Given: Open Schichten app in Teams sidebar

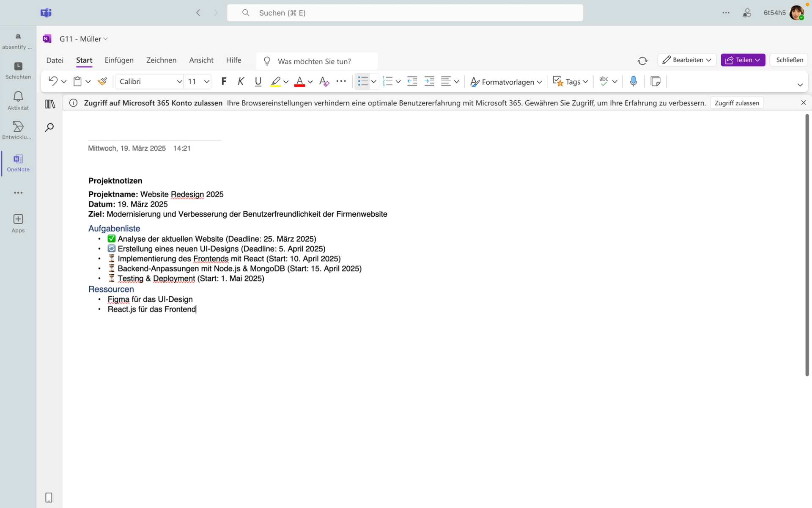Looking at the screenshot, I should (x=18, y=71).
